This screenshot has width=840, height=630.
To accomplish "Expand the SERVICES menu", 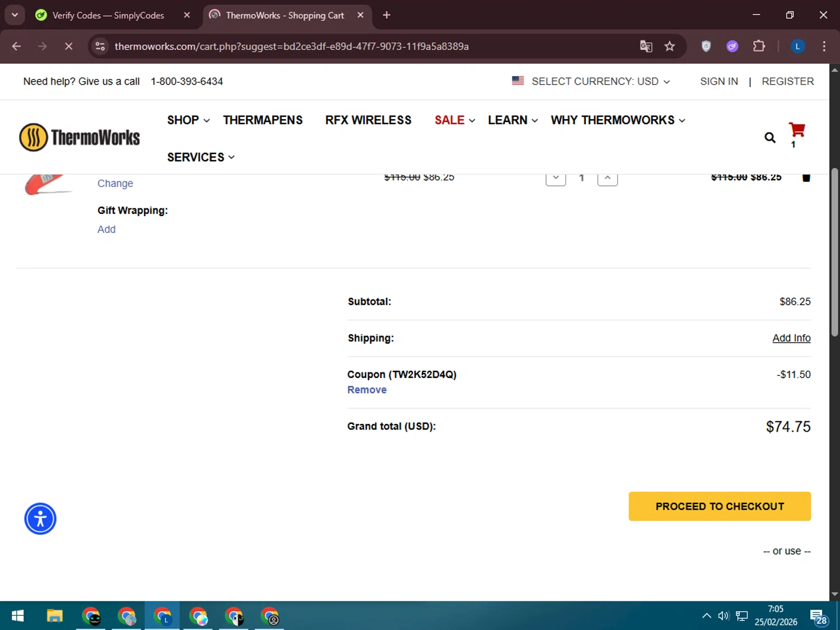I will (200, 157).
